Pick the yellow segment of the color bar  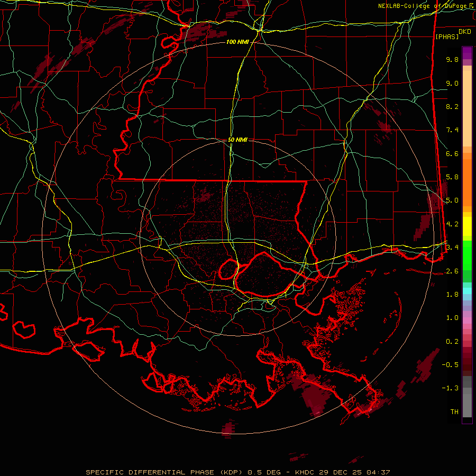coord(467,226)
